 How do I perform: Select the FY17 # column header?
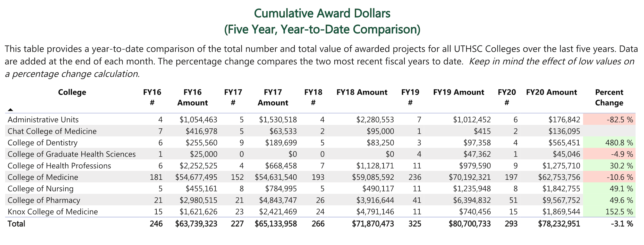233,97
